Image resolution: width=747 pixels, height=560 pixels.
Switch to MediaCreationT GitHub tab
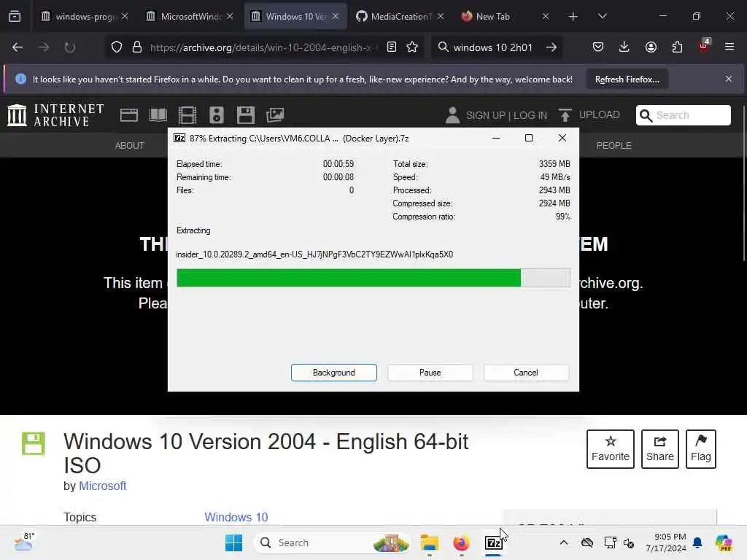[399, 17]
